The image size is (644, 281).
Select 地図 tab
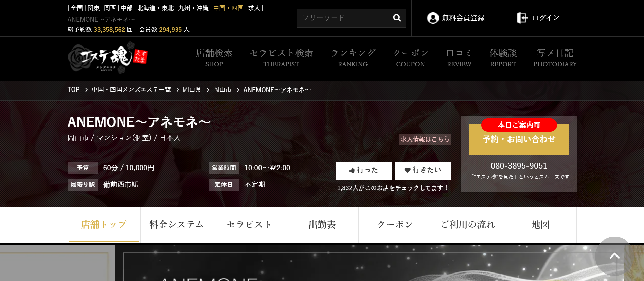(x=540, y=225)
